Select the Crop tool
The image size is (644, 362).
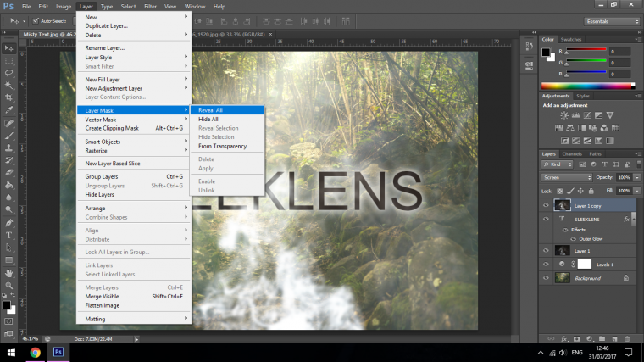(8, 97)
